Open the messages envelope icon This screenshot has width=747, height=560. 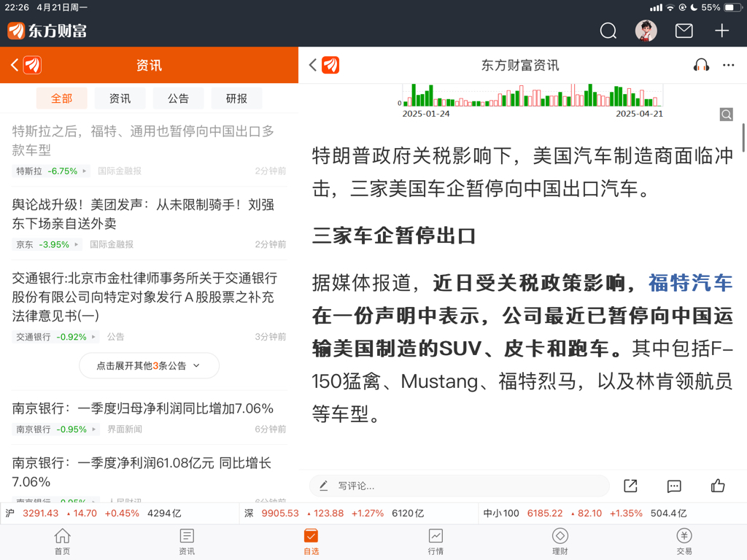(x=684, y=31)
